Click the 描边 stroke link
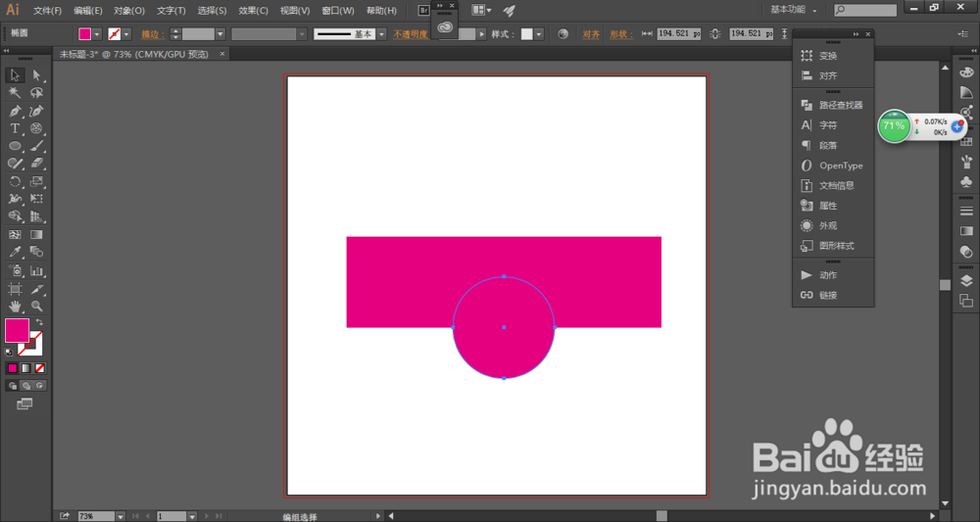The height and width of the screenshot is (522, 980). pos(153,34)
